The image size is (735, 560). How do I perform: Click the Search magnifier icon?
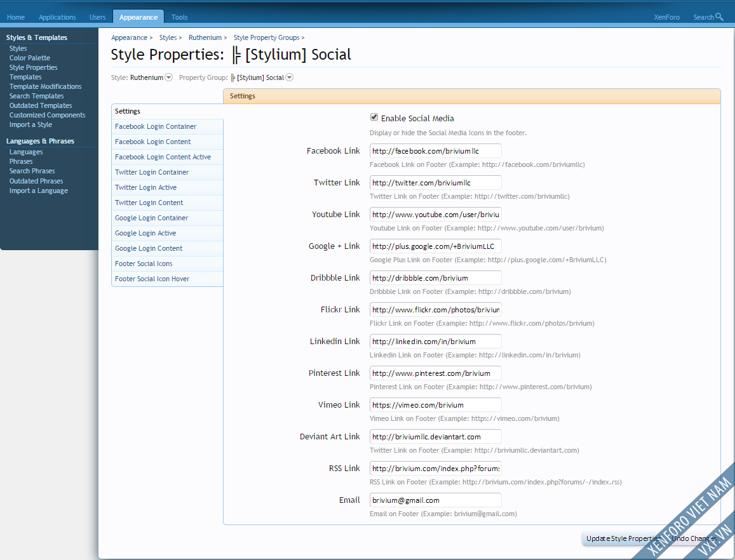[719, 17]
